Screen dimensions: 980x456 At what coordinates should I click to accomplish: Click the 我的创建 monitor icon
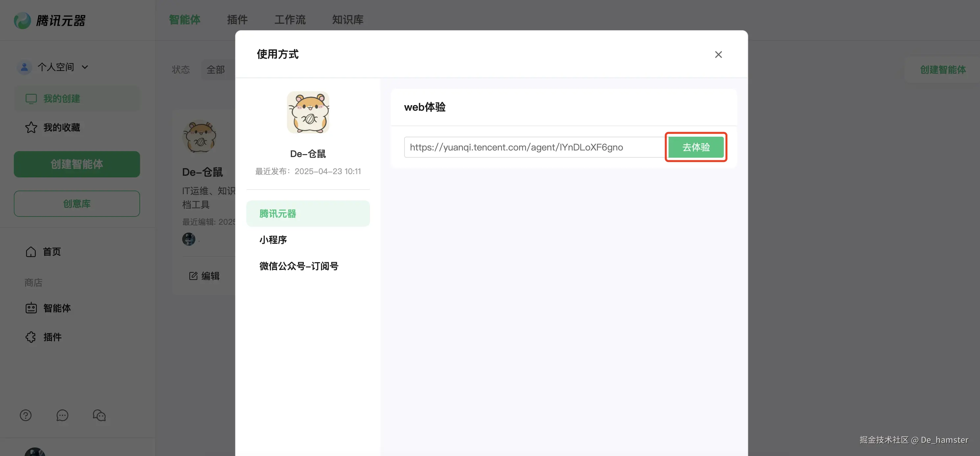(31, 99)
